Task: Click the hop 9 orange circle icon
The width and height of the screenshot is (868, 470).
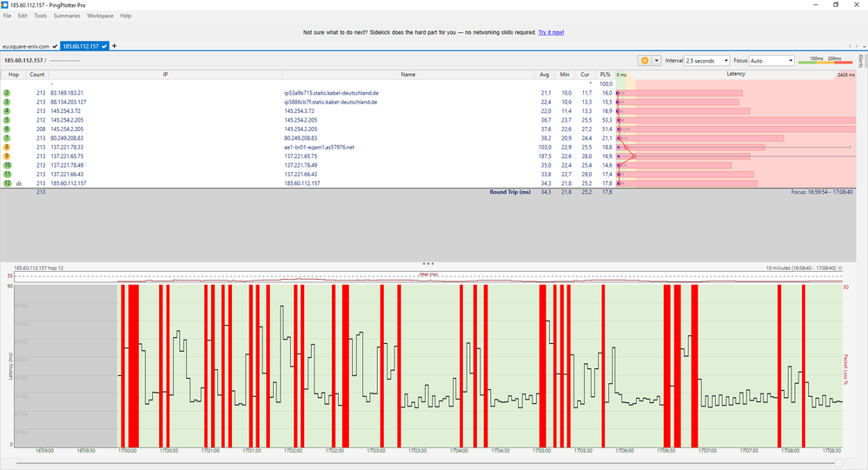Action: pyautogui.click(x=7, y=156)
